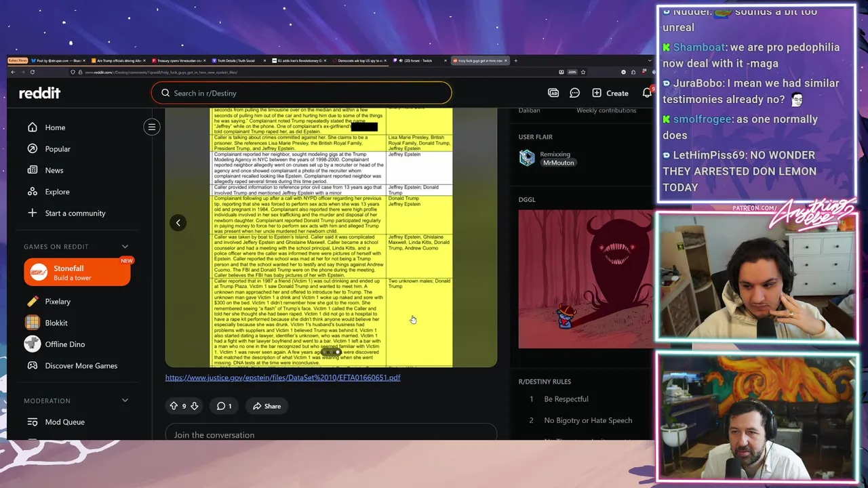Open the notifications bell
Image resolution: width=868 pixels, height=488 pixels.
click(647, 93)
